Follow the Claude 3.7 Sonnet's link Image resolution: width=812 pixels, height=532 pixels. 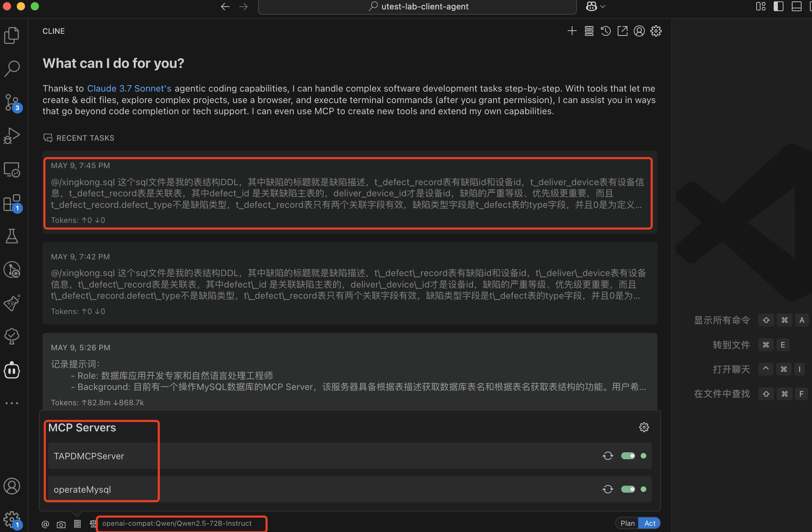(129, 88)
